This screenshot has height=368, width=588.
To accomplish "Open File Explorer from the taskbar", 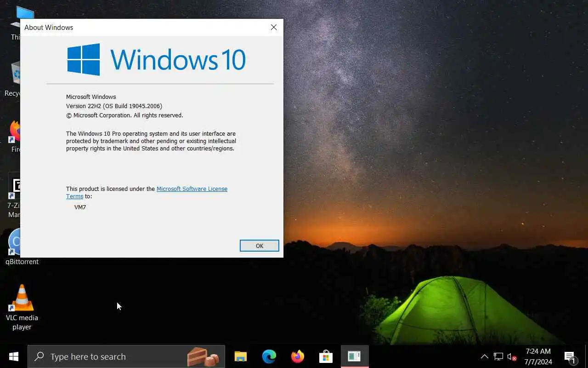I will point(241,356).
